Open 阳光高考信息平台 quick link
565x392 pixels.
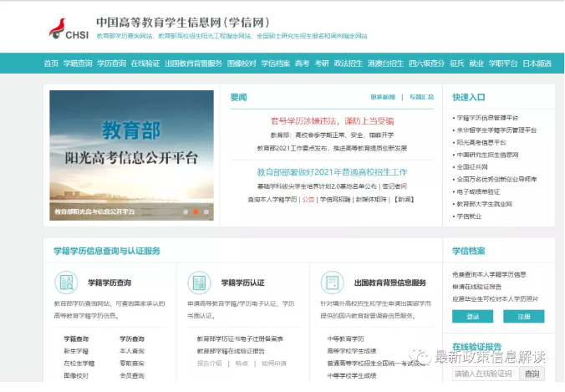(x=481, y=142)
